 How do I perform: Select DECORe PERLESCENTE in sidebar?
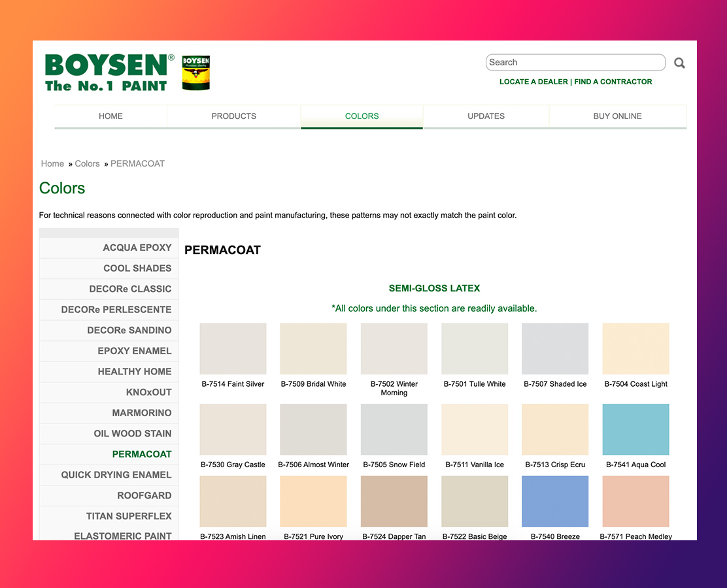[x=109, y=310]
